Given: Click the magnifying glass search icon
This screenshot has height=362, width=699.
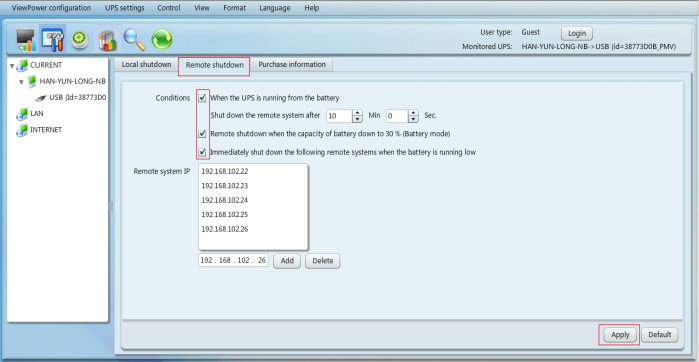Looking at the screenshot, I should [134, 40].
